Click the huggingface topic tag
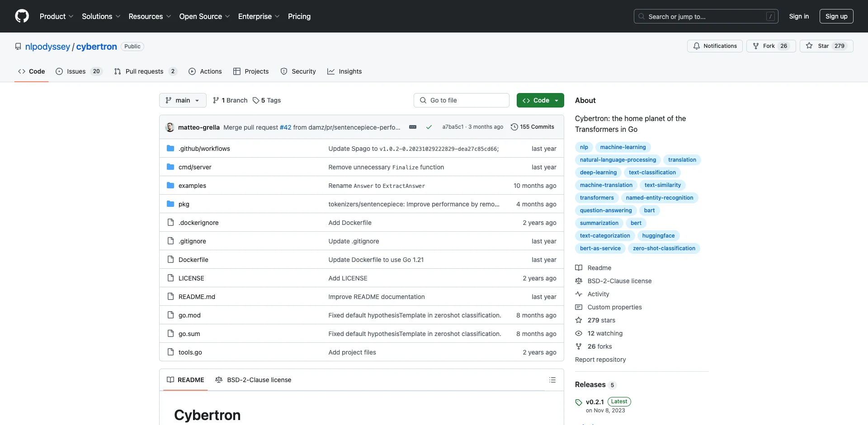Image resolution: width=868 pixels, height=425 pixels. pos(658,236)
